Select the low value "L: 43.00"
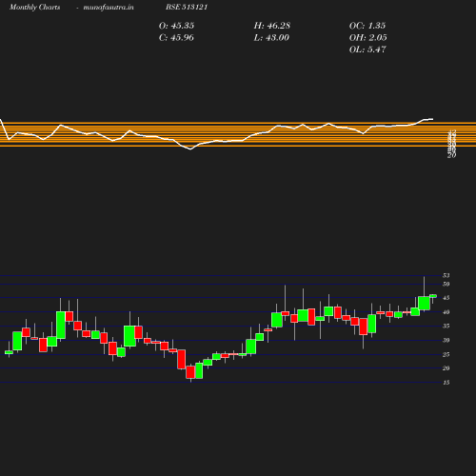 pyautogui.click(x=271, y=38)
